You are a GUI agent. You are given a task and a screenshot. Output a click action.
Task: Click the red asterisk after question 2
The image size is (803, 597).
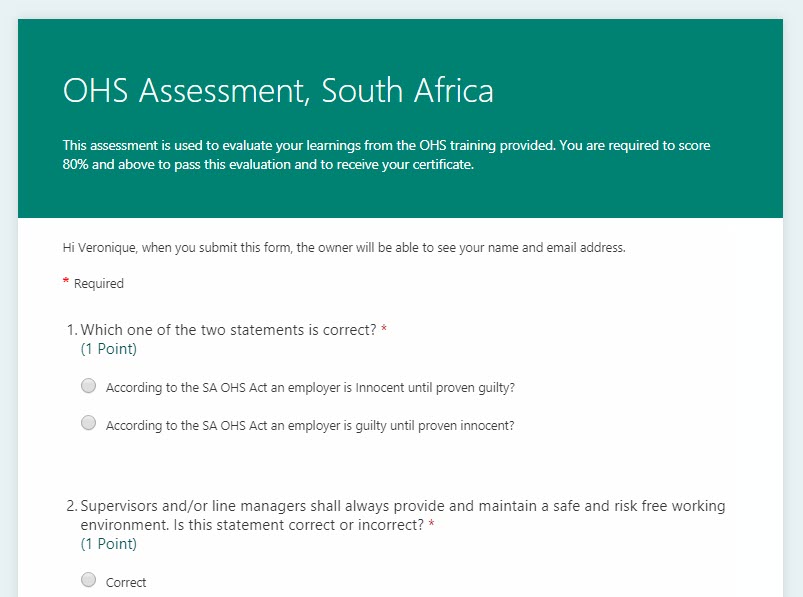click(431, 524)
